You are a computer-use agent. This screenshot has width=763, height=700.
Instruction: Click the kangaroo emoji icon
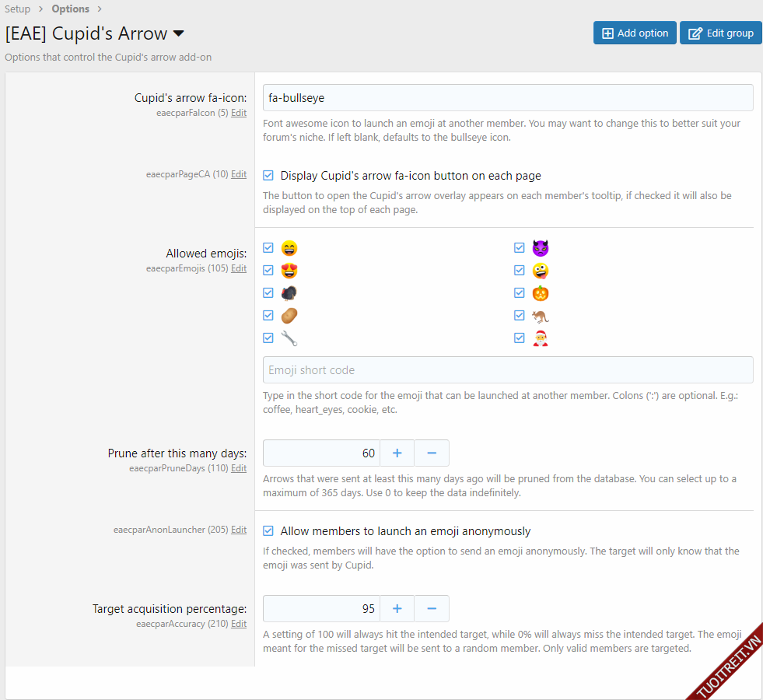coord(541,316)
